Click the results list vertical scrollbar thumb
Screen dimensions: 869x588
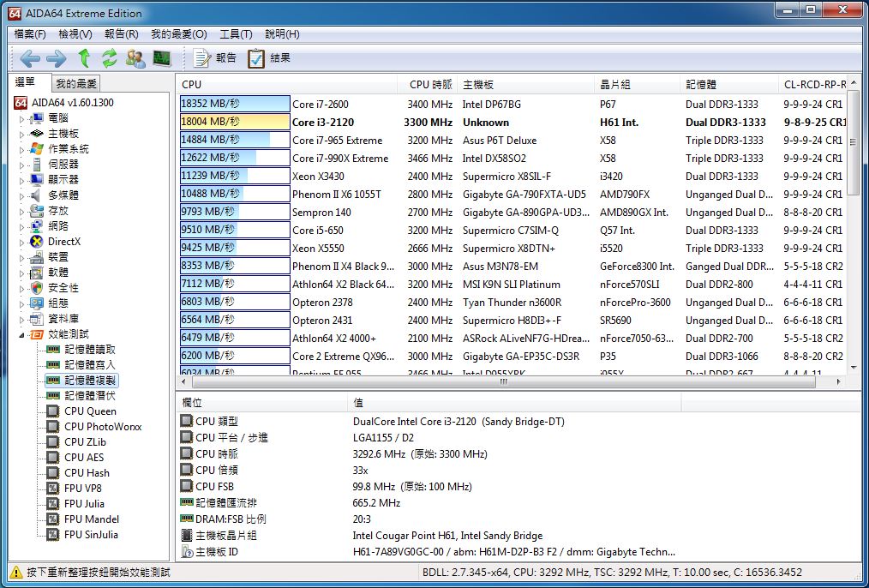coord(854,145)
